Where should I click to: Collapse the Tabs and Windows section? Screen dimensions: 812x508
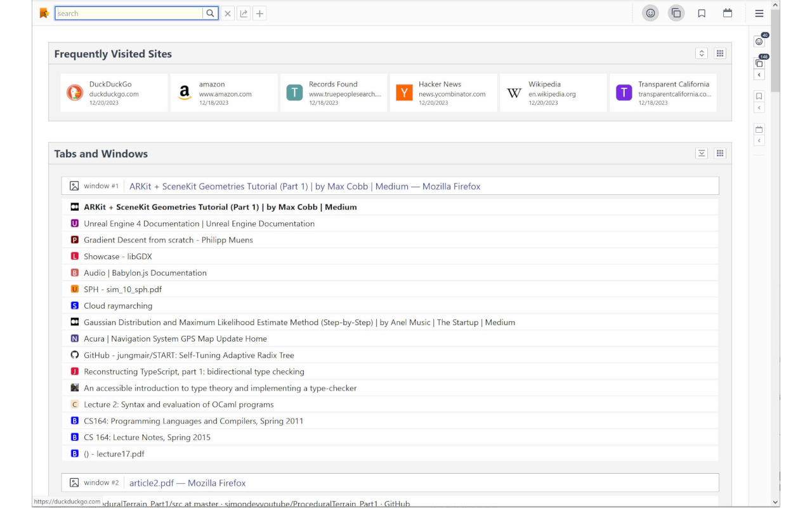(702, 153)
